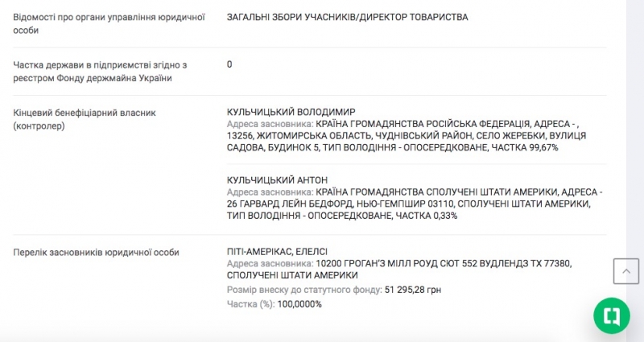This screenshot has width=644, height=342.
Task: Click the scroll-to-top chevron button
Action: pyautogui.click(x=625, y=271)
